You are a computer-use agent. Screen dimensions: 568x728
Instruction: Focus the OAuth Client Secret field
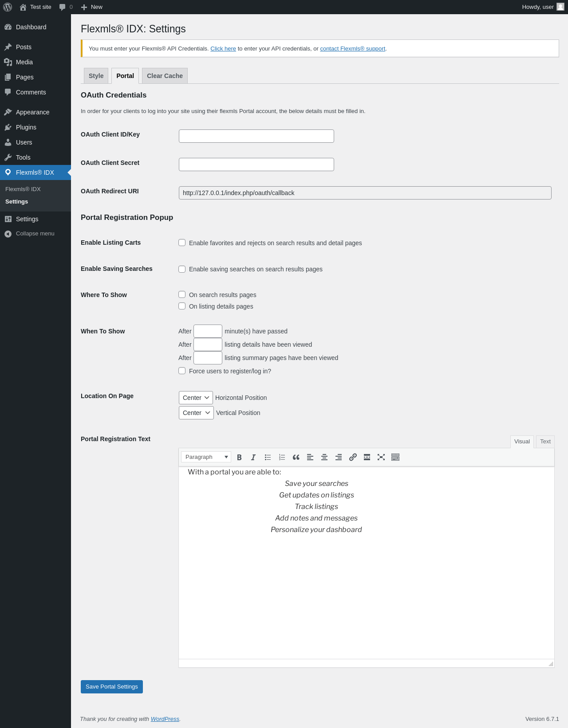click(256, 164)
